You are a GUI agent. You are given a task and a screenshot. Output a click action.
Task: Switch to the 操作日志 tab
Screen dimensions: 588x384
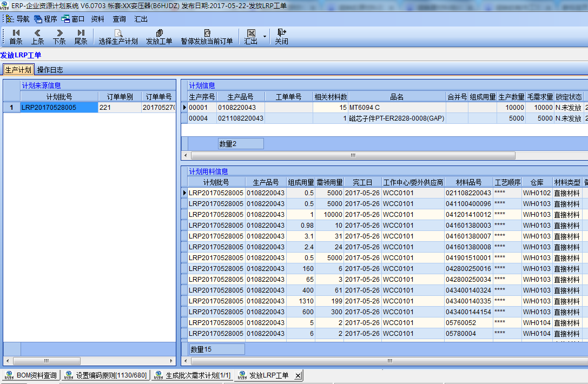coord(50,70)
